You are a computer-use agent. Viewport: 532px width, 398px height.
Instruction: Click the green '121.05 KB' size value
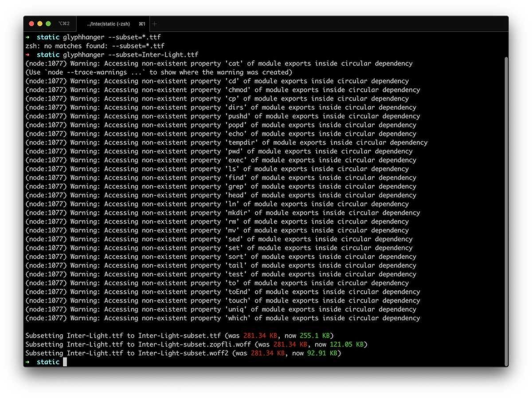click(347, 344)
